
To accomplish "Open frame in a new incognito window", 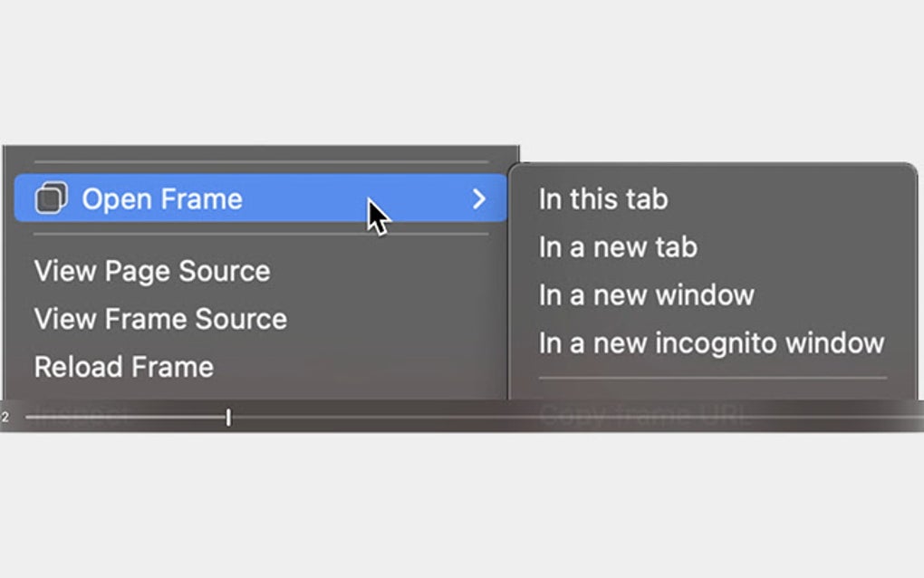I will (710, 342).
